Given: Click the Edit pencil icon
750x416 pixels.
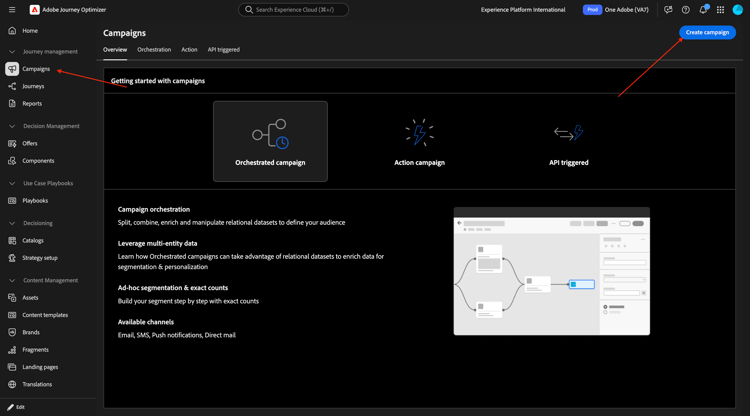Looking at the screenshot, I should click(11, 407).
